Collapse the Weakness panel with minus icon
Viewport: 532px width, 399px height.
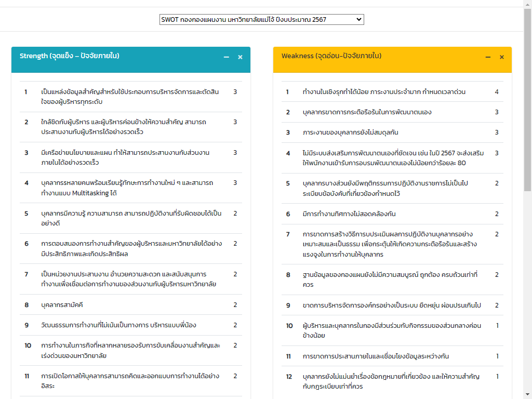click(x=488, y=57)
